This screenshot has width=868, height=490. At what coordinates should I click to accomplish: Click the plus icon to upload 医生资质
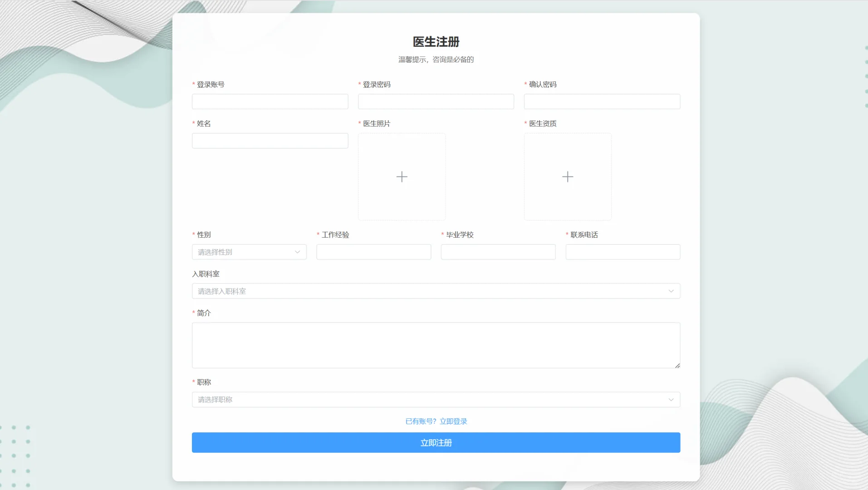[567, 176]
